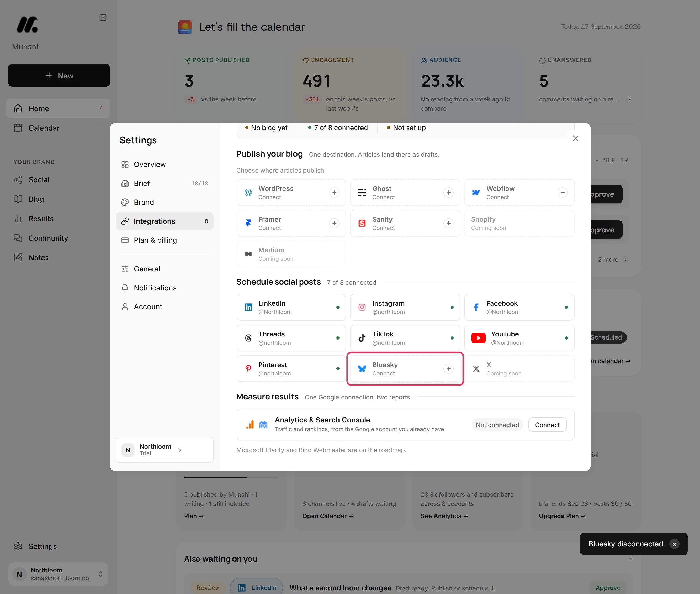The height and width of the screenshot is (594, 700).
Task: Click the WordPress logo icon
Action: click(248, 193)
